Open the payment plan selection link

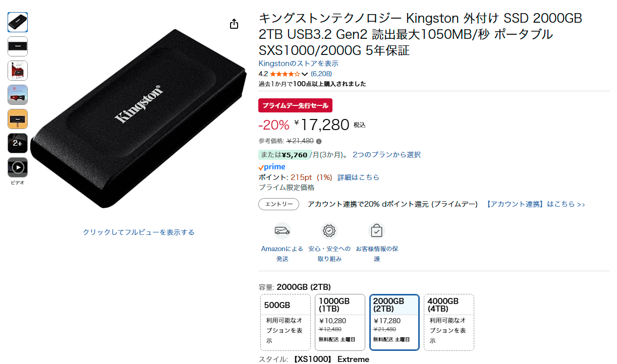(386, 155)
